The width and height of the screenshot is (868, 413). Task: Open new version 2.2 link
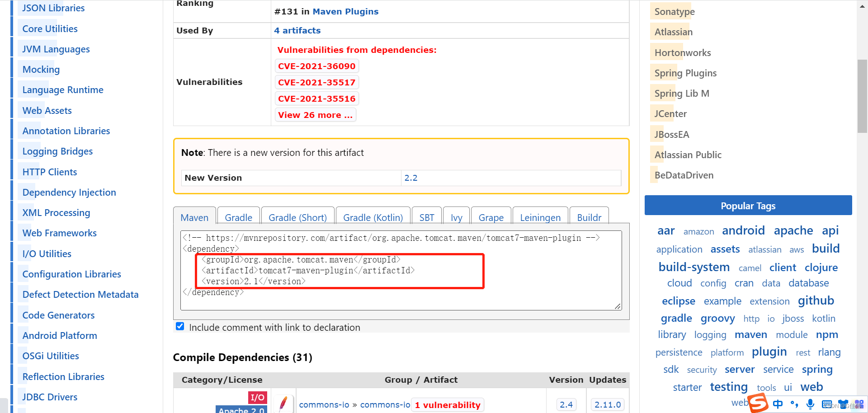coord(410,178)
